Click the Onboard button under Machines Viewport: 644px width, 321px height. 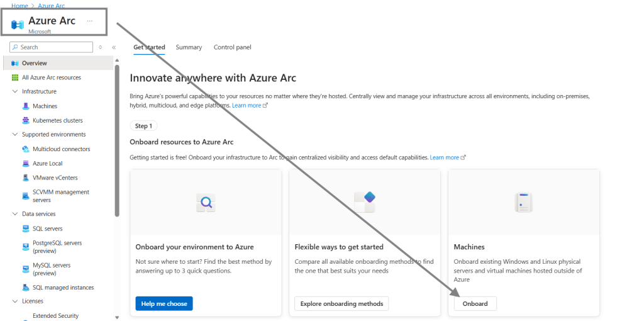tap(475, 303)
